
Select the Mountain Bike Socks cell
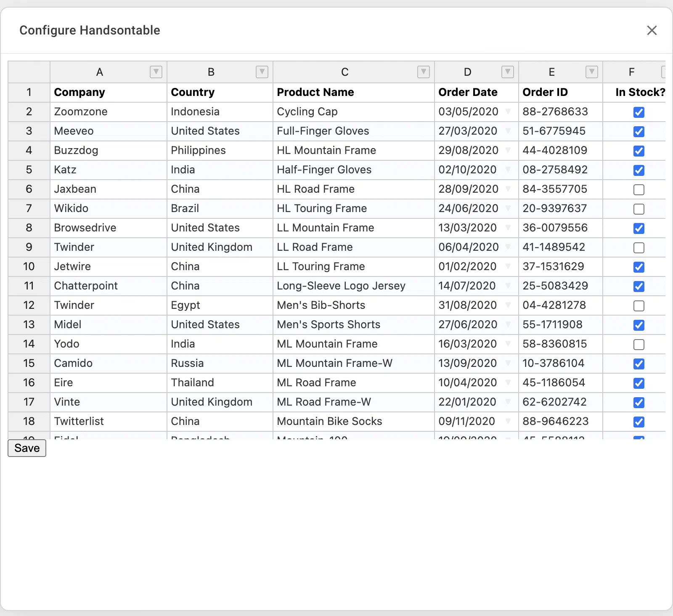(x=354, y=421)
